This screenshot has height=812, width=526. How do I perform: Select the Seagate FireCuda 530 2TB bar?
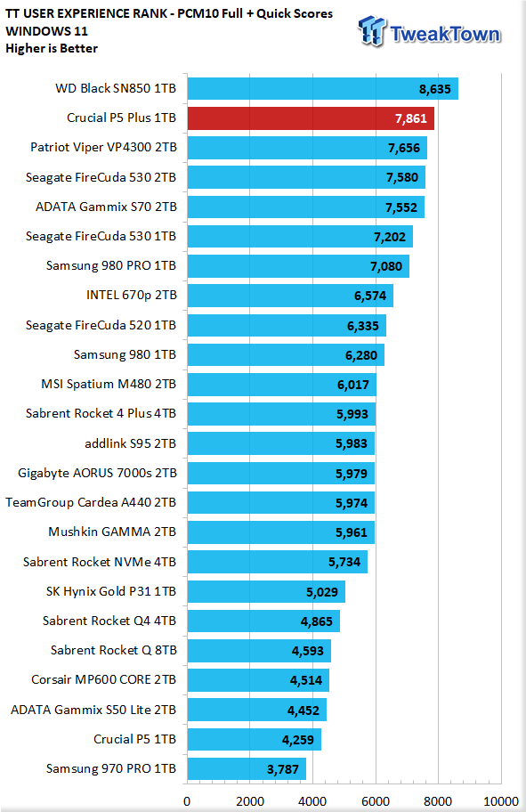[x=306, y=178]
